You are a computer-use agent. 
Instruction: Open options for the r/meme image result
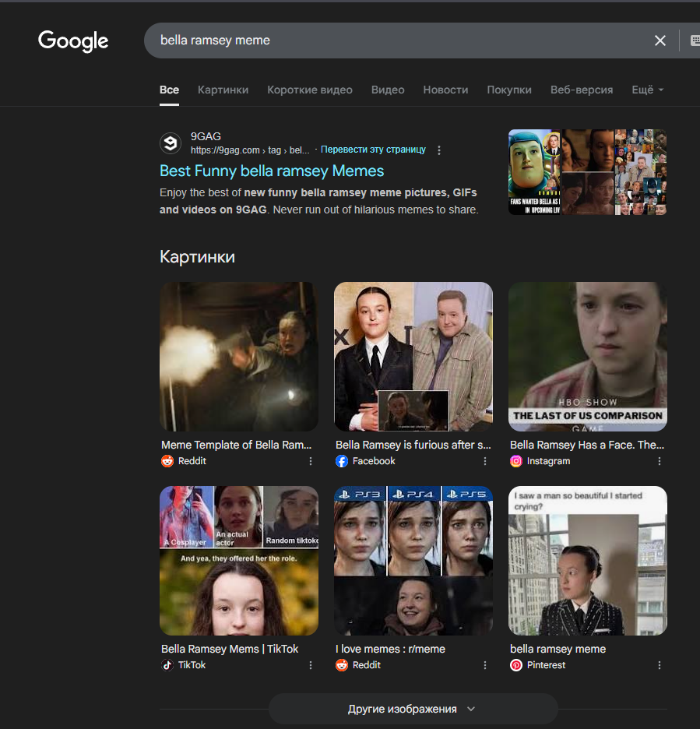pyautogui.click(x=485, y=665)
